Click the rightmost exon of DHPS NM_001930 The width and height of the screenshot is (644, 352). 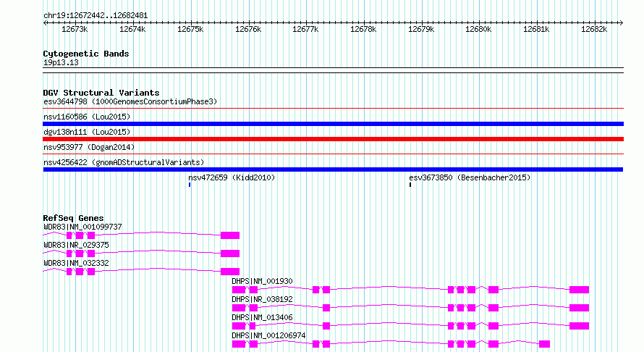(579, 290)
